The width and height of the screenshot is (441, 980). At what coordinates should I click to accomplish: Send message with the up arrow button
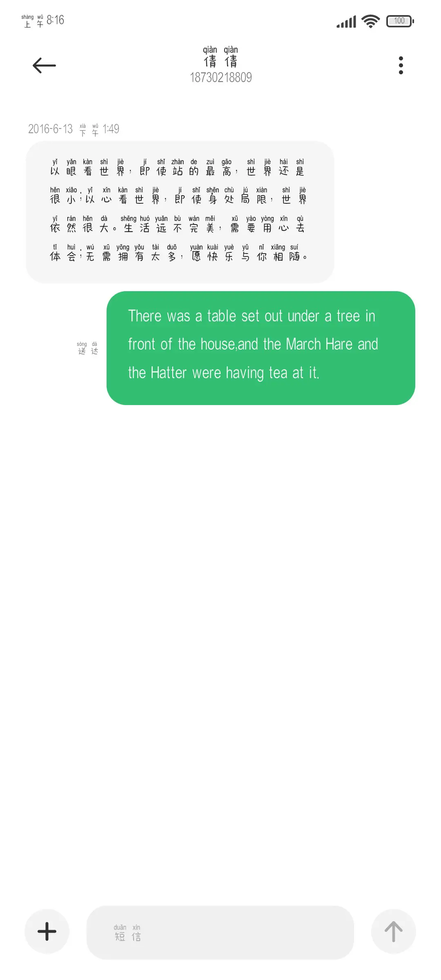(394, 931)
